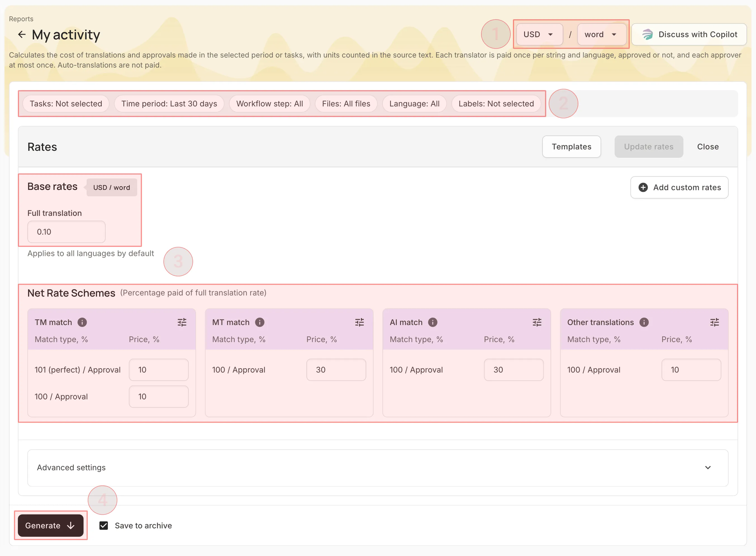
Task: Click TM match 100 / Approval price field
Action: (x=159, y=397)
